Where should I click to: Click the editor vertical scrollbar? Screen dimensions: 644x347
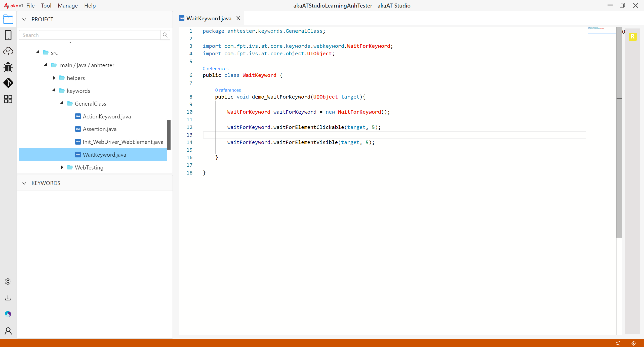[x=619, y=133]
